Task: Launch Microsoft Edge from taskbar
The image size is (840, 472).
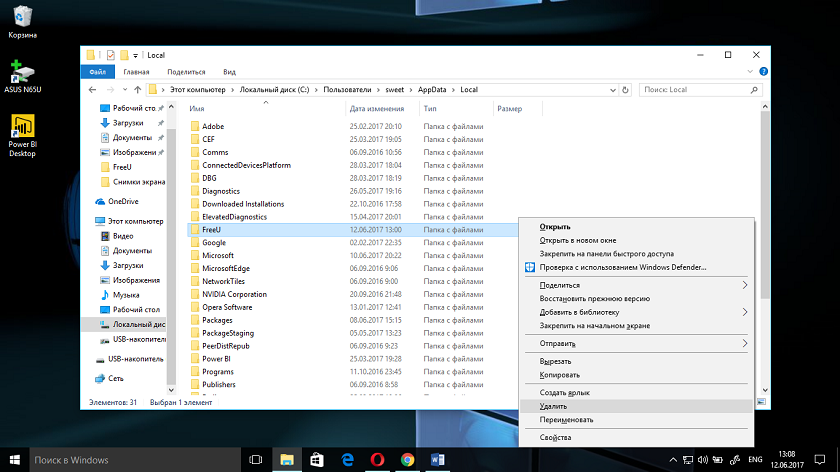Action: click(347, 460)
